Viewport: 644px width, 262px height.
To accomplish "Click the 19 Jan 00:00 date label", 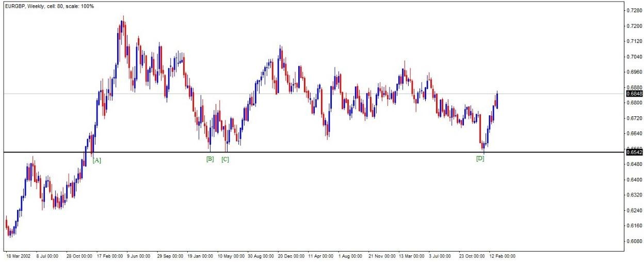I will pos(200,256).
